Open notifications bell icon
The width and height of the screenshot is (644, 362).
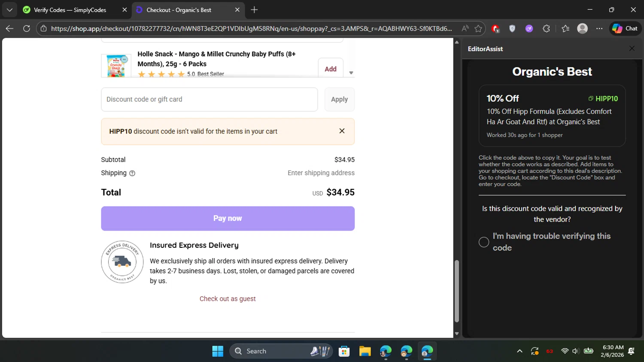pyautogui.click(x=632, y=351)
